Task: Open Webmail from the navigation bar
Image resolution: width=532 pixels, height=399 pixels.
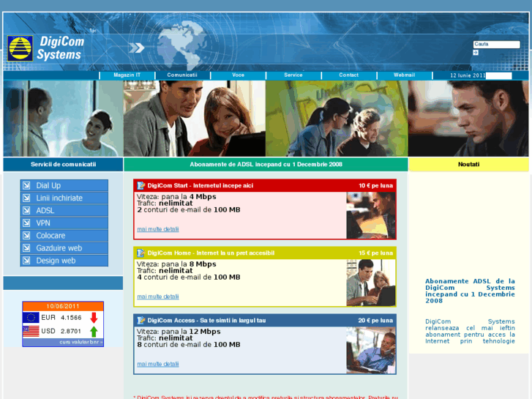Action: (404, 75)
